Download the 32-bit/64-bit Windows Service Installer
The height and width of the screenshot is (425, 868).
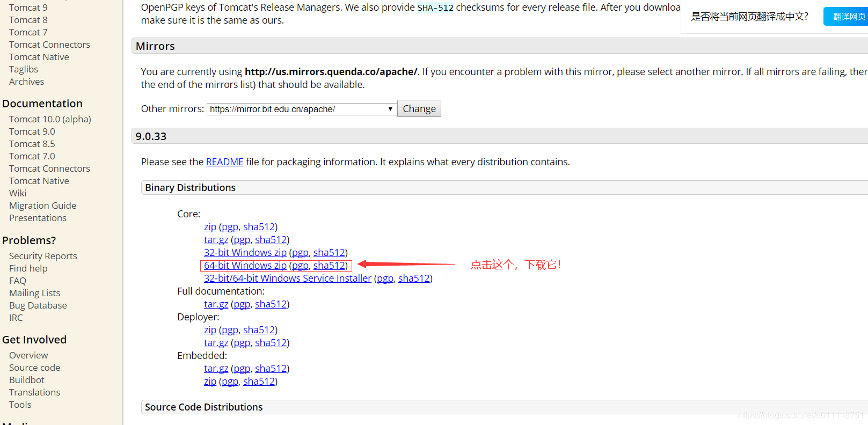pyautogui.click(x=287, y=279)
